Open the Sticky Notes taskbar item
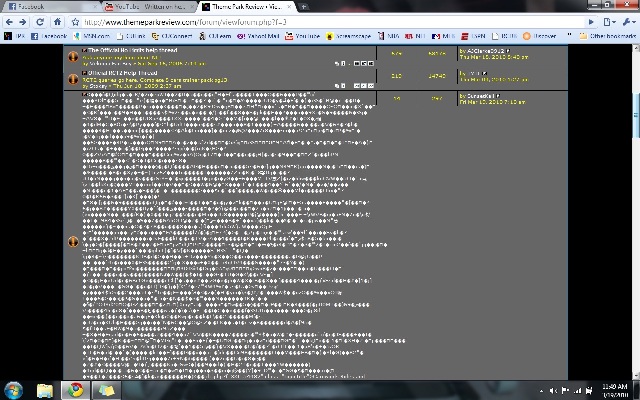The width and height of the screenshot is (640, 400). (106, 390)
